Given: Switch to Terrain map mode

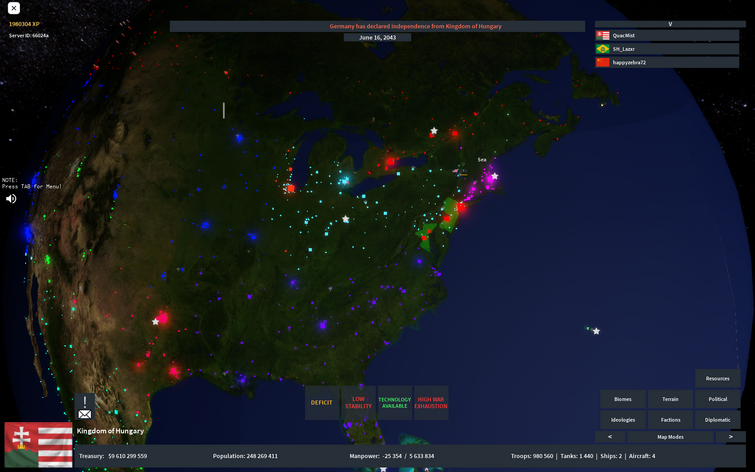Looking at the screenshot, I should [x=670, y=399].
